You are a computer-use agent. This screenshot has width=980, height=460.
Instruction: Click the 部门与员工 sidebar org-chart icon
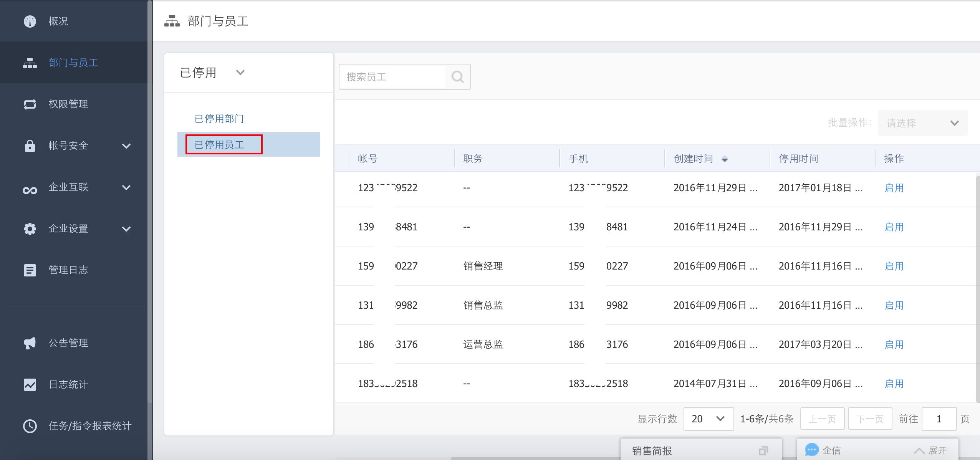click(x=30, y=63)
